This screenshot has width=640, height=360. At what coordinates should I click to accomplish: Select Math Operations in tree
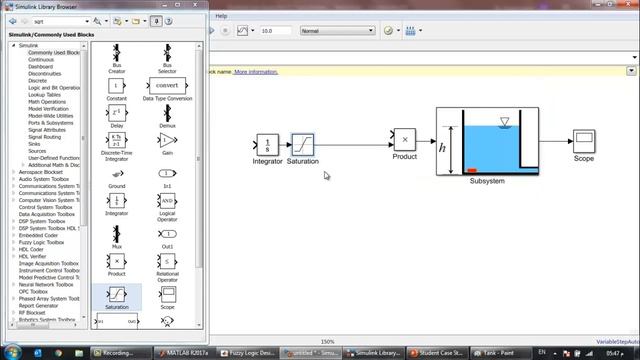pyautogui.click(x=47, y=102)
